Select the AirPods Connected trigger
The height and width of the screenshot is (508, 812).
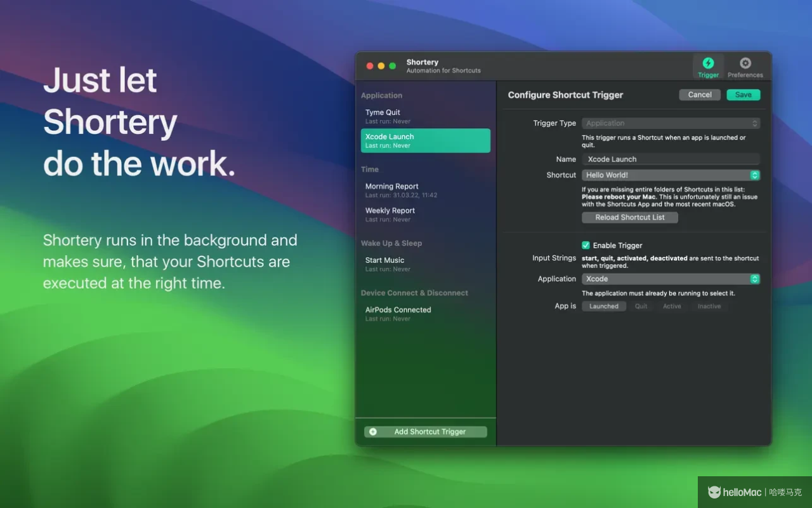(x=426, y=314)
